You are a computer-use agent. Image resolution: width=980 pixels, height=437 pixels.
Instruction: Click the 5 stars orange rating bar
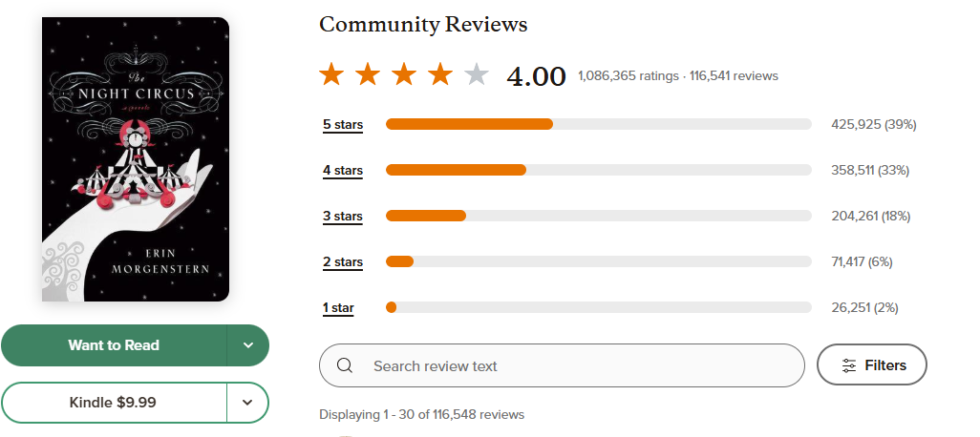point(469,124)
